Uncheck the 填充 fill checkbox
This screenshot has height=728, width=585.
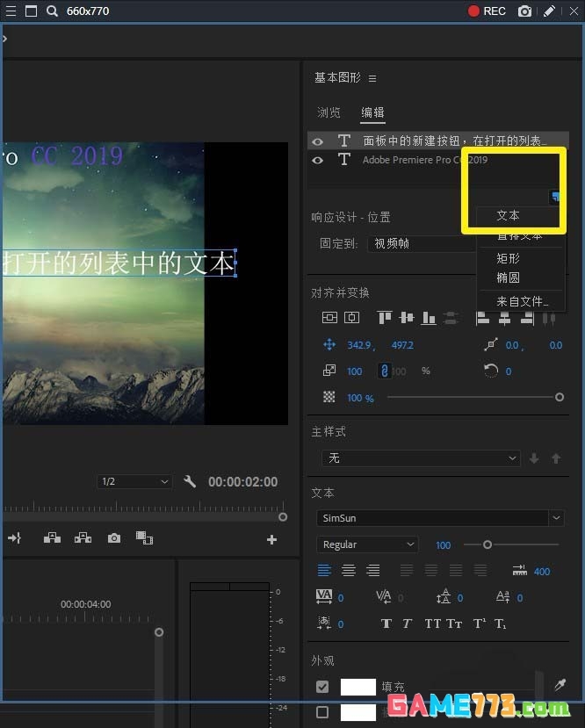321,686
